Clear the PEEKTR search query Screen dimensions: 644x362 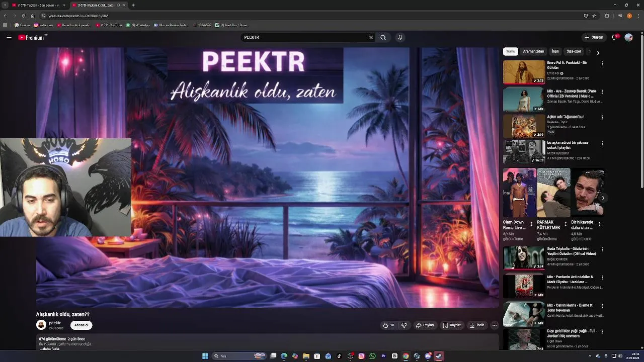(371, 37)
